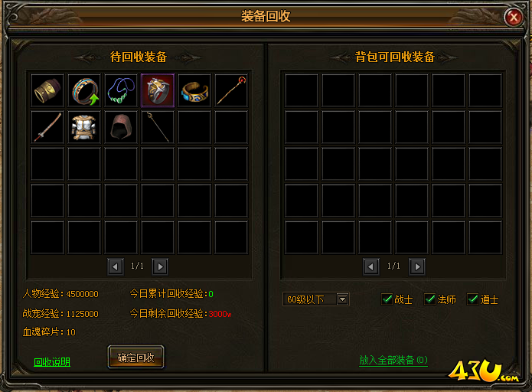This screenshot has width=532, height=392.
Task: Select the white chest armor item
Action: click(84, 127)
